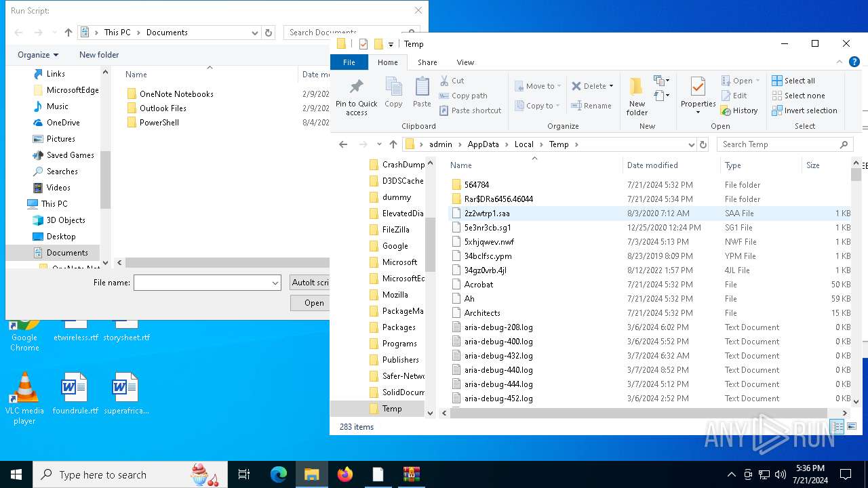Open the File tab
Screen dimensions: 868x488
click(x=349, y=62)
